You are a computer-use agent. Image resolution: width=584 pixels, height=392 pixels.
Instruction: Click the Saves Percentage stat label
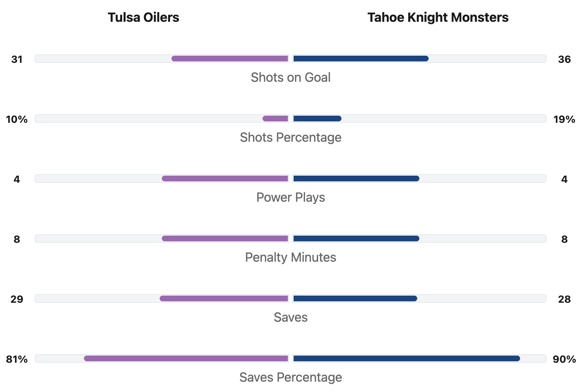point(290,377)
